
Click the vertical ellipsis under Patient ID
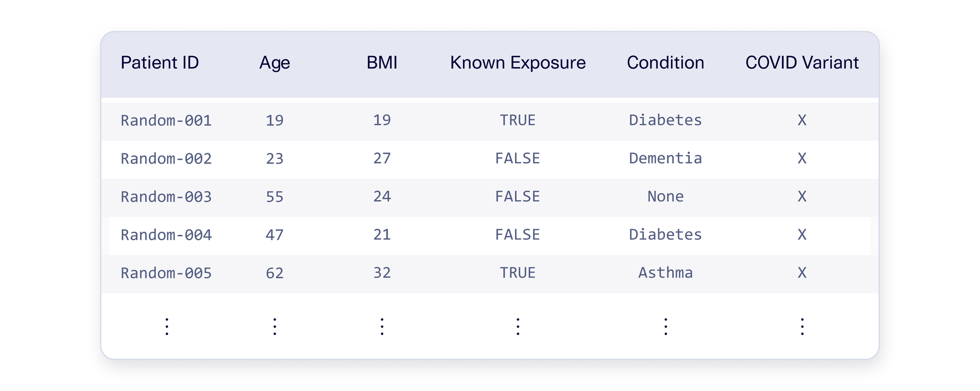[167, 326]
